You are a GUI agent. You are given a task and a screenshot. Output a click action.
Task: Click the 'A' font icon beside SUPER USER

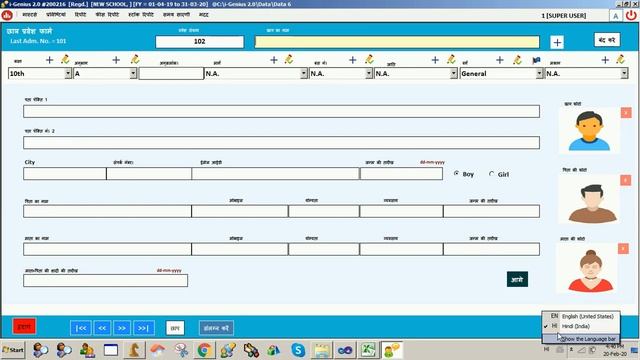pyautogui.click(x=616, y=16)
